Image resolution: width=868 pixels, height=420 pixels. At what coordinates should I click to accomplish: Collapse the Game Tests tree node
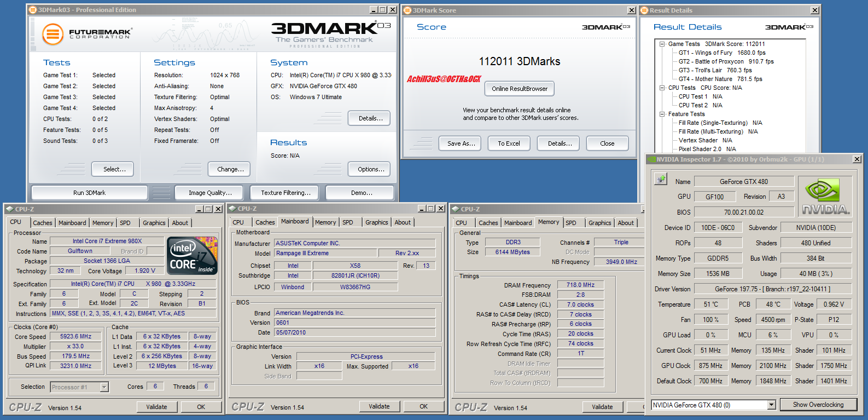click(662, 44)
